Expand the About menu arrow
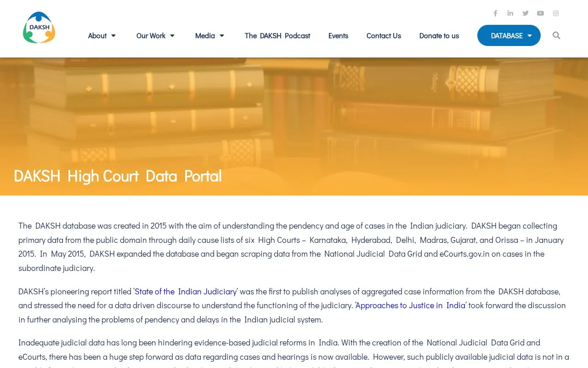Screen dimensions: 588x368 tap(113, 36)
